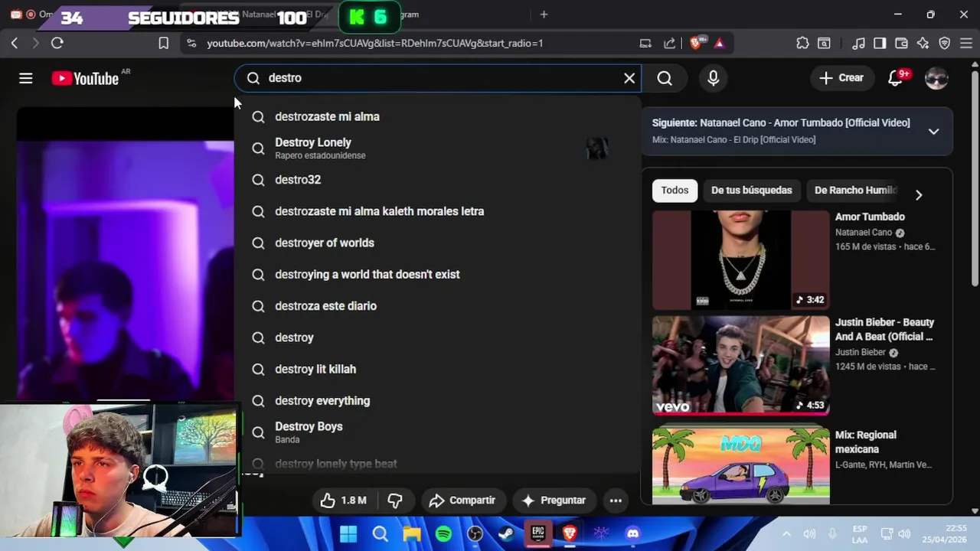980x551 pixels.
Task: Reload the page in the browser
Action: 57,43
